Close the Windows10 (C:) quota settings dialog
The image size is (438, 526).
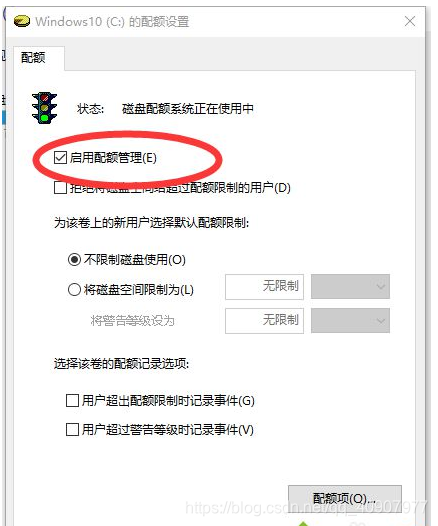409,21
